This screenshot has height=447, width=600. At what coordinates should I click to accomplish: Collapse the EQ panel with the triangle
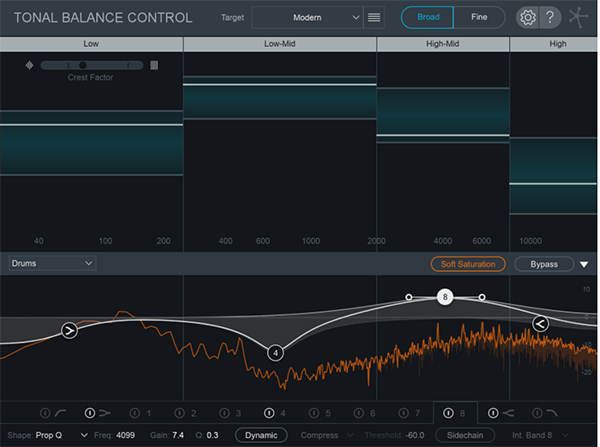tap(584, 264)
